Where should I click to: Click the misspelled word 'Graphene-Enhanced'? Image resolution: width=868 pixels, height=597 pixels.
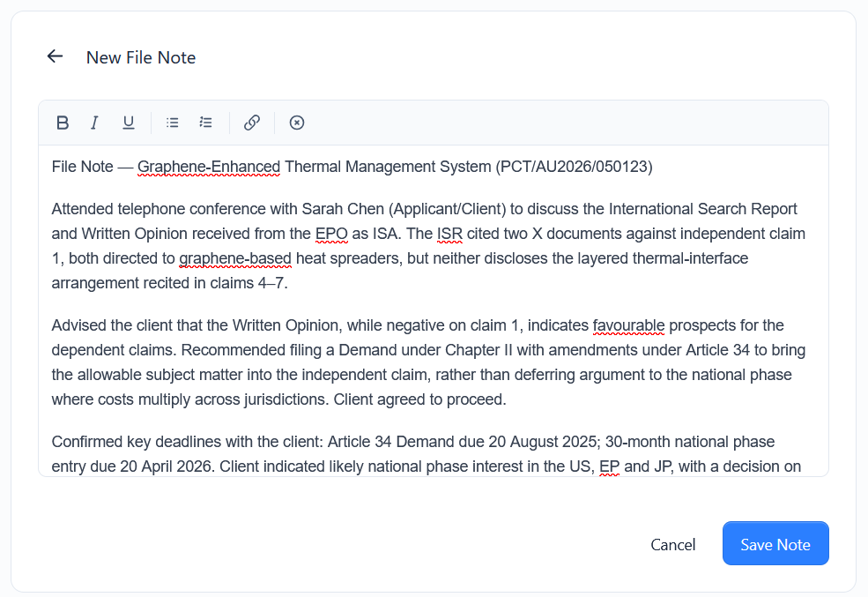pyautogui.click(x=209, y=167)
